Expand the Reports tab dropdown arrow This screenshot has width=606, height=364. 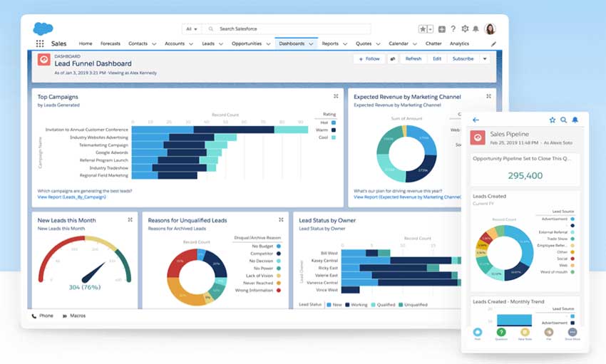click(345, 44)
